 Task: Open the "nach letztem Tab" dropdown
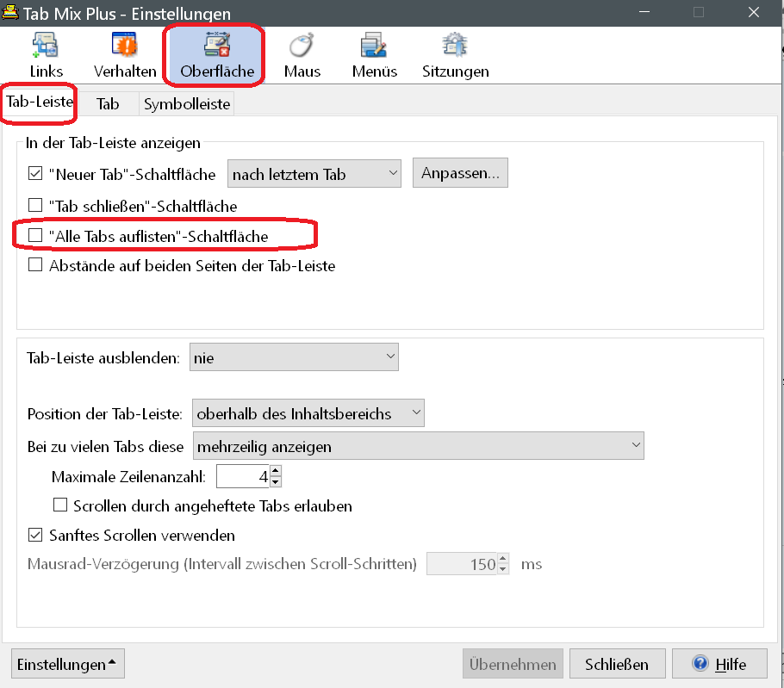pos(314,173)
